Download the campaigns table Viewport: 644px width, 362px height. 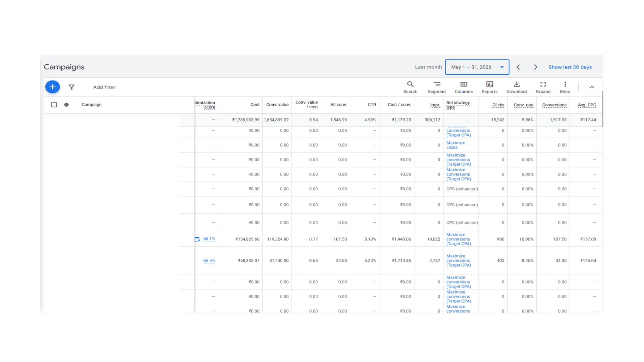coord(517,87)
